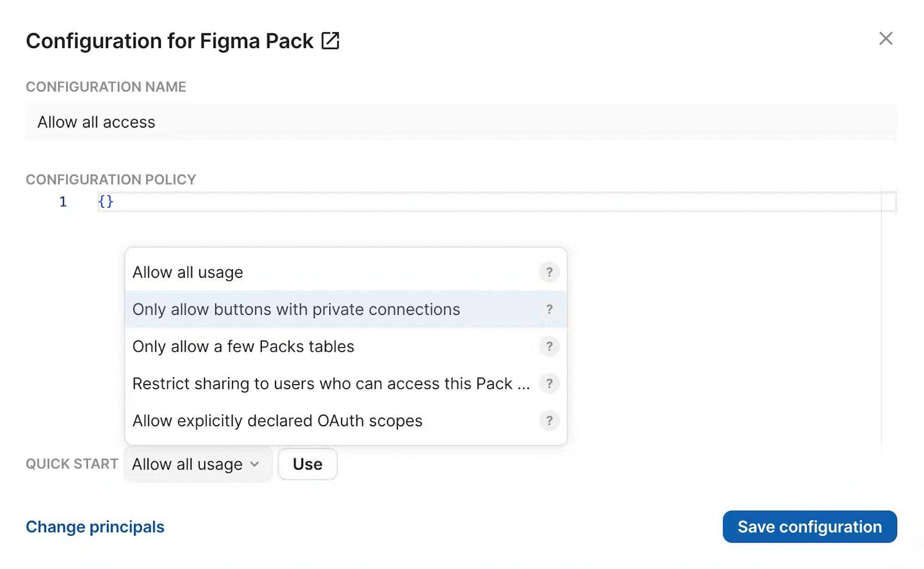Open Figma Pack external link icon
Image resolution: width=924 pixels, height=569 pixels.
(x=330, y=41)
